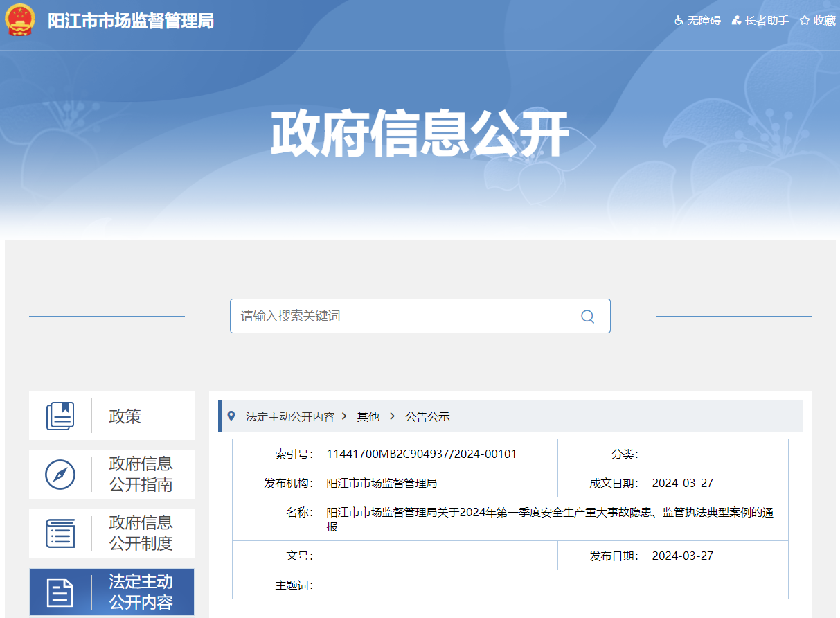Select 政府信息公开制度 in the sidebar

141,533
